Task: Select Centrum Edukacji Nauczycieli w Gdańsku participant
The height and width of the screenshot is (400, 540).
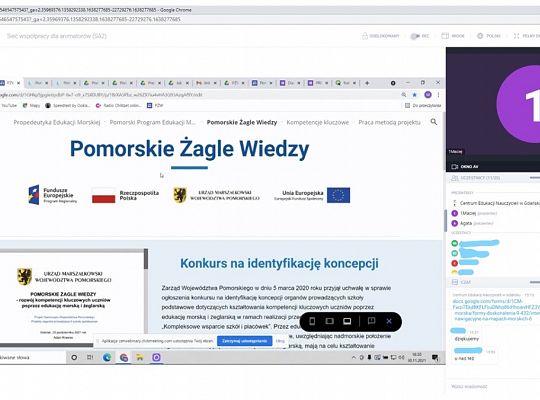Action: (496, 203)
